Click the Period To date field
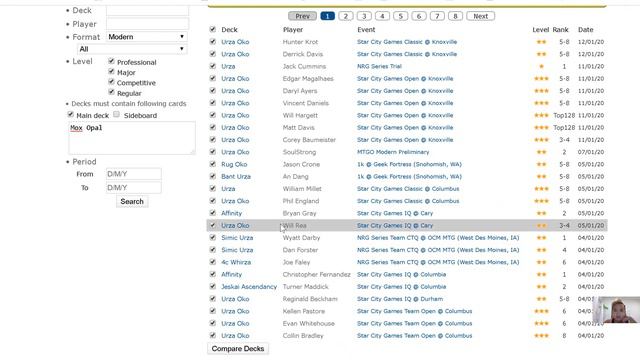This screenshot has width=640, height=360. coord(133,188)
